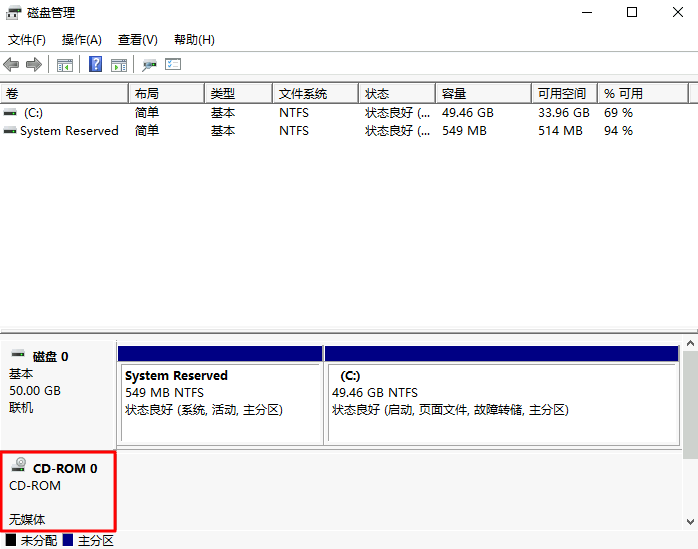Click the scrollbar down arrow in disk pane
This screenshot has width=698, height=549.
[x=690, y=522]
